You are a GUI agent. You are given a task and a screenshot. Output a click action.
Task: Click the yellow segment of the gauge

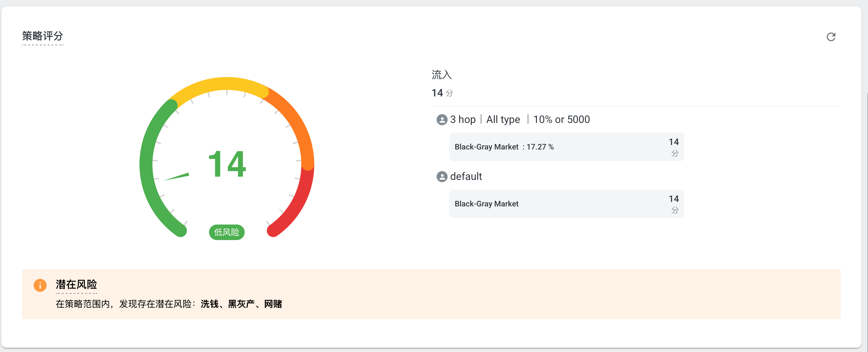tap(219, 83)
